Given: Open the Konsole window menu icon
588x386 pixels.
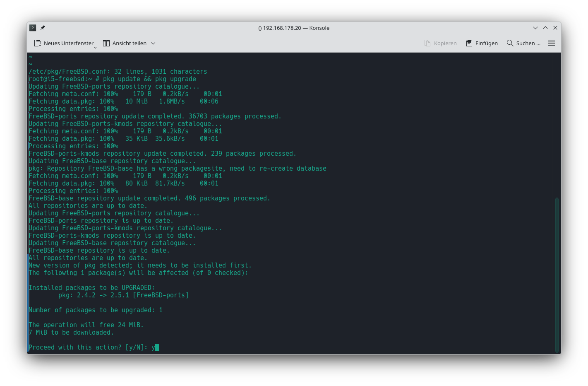Looking at the screenshot, I should pyautogui.click(x=33, y=28).
